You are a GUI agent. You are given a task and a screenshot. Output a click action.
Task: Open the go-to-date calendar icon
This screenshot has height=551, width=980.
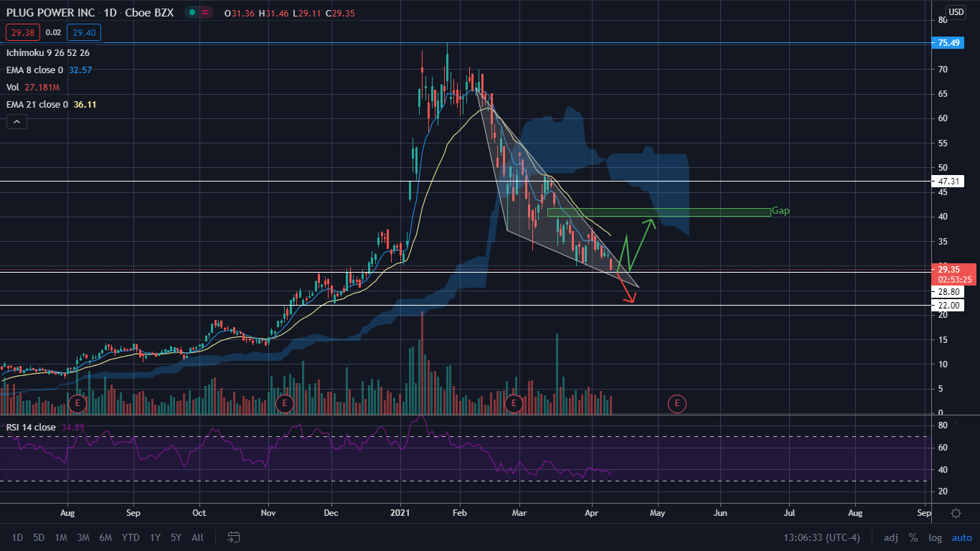click(x=233, y=537)
